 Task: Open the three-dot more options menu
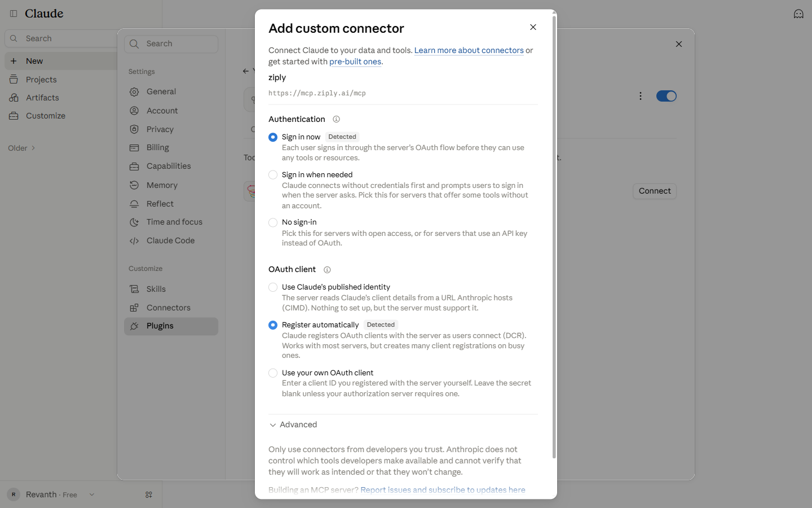tap(641, 96)
